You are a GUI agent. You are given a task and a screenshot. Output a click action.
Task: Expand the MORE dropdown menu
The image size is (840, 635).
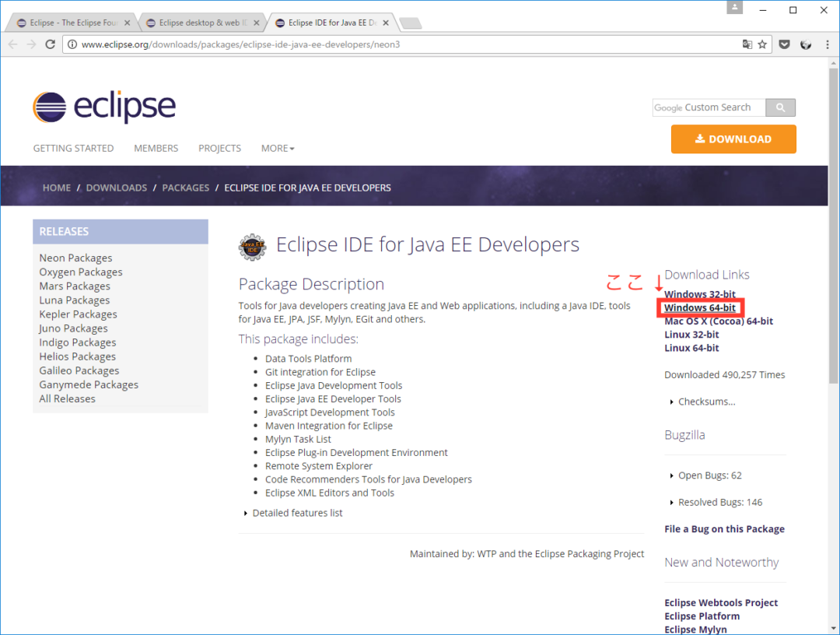[278, 149]
